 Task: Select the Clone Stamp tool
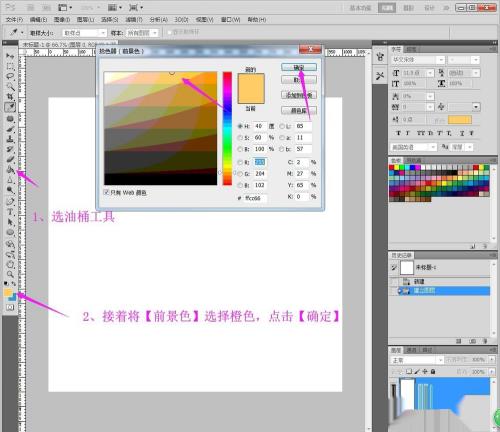pyautogui.click(x=10, y=138)
